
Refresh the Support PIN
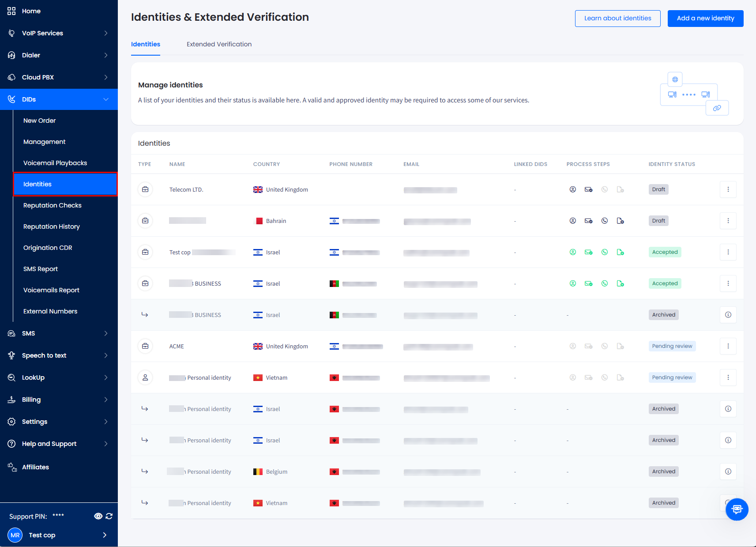click(109, 516)
